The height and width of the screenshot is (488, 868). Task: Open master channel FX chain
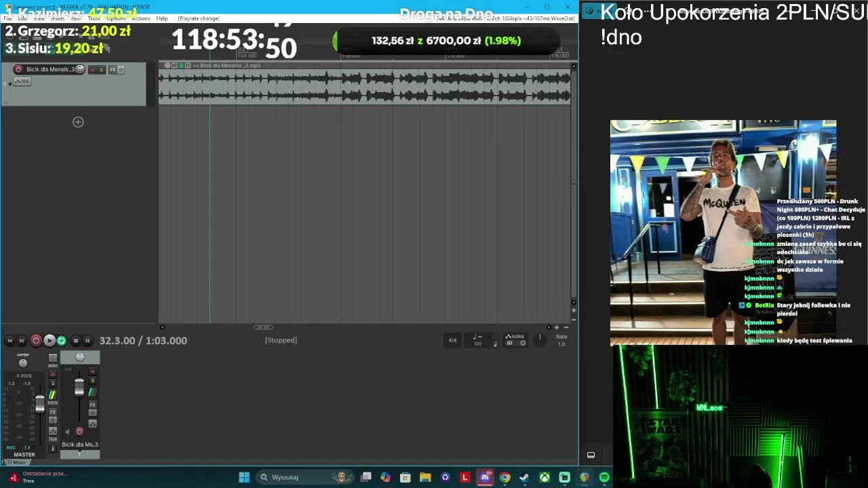[53, 412]
